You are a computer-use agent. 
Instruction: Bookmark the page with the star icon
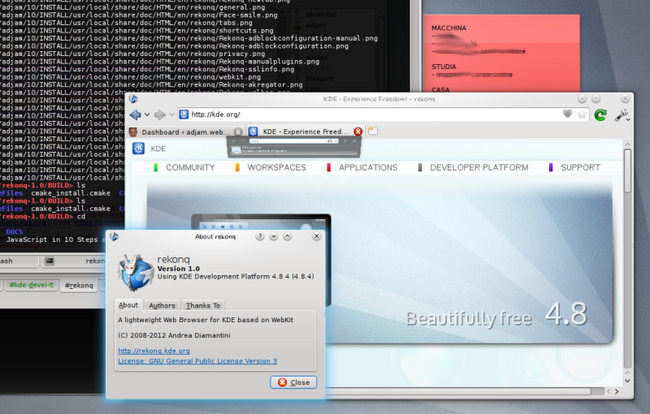point(582,114)
